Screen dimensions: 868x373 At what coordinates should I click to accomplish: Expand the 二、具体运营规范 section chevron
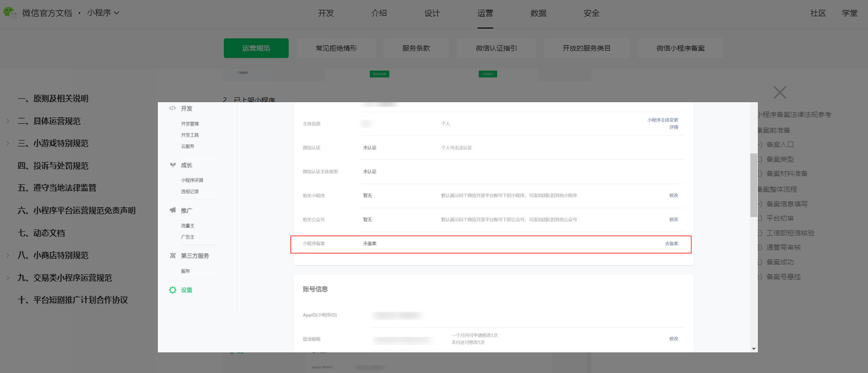click(8, 121)
